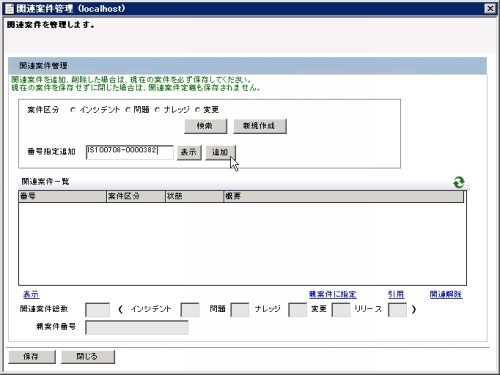
Task: Select the 変更 radio button
Action: pyautogui.click(x=198, y=110)
